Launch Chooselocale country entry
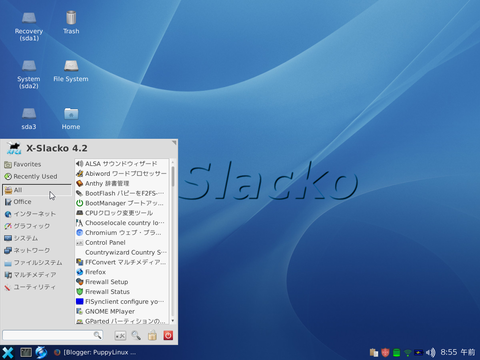 click(x=121, y=223)
